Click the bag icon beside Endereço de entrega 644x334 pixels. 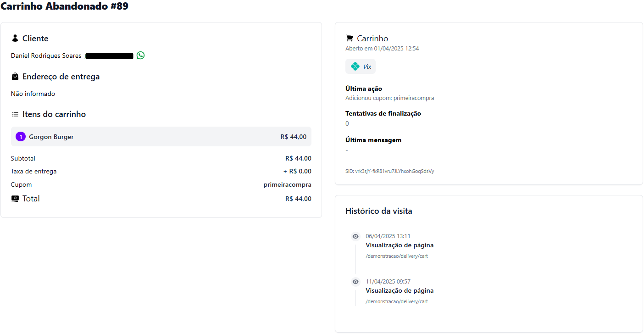(15, 76)
